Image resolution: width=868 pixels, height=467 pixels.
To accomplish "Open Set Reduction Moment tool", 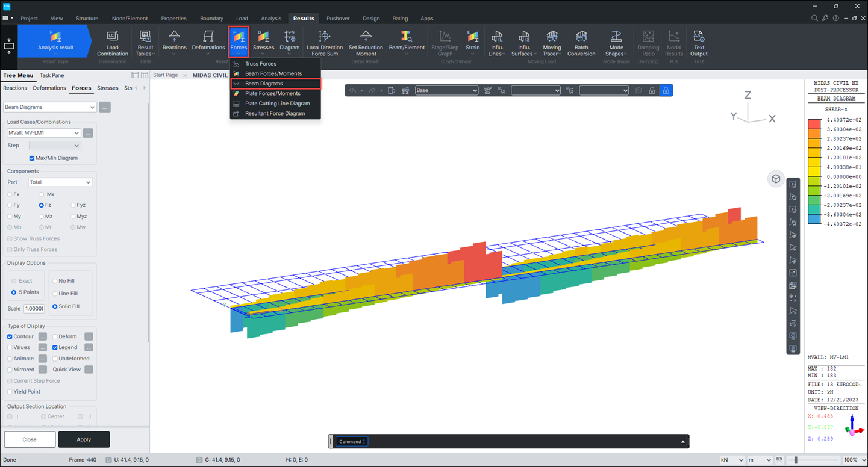I will click(366, 43).
